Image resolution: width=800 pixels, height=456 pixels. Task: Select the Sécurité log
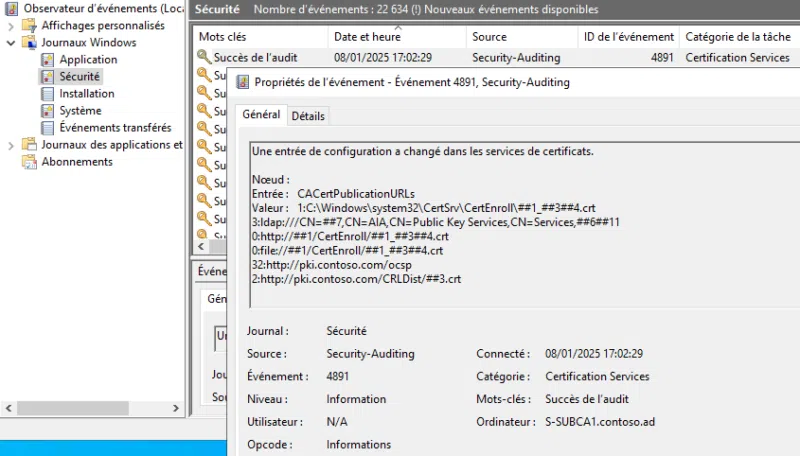(80, 77)
